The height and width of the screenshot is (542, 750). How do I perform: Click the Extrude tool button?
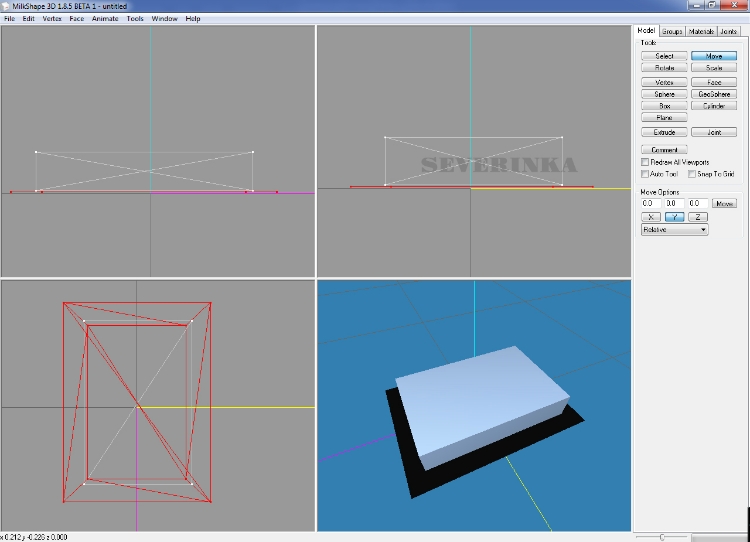(x=664, y=132)
